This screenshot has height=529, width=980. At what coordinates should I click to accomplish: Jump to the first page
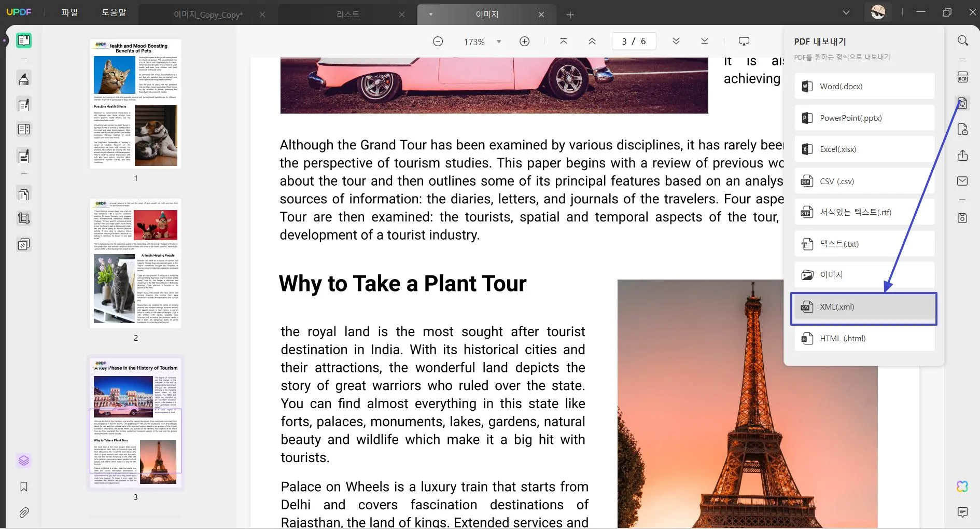[564, 41]
